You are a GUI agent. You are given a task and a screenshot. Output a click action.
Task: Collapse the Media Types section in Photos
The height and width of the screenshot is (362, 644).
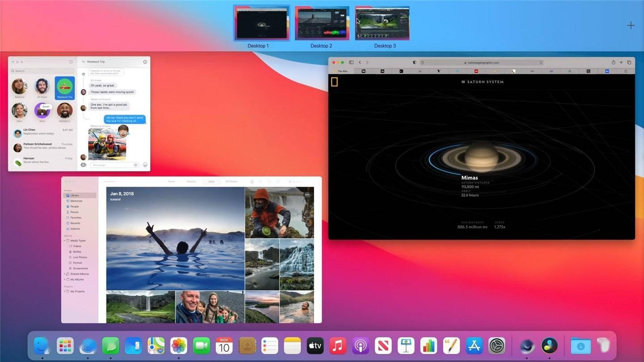click(65, 240)
